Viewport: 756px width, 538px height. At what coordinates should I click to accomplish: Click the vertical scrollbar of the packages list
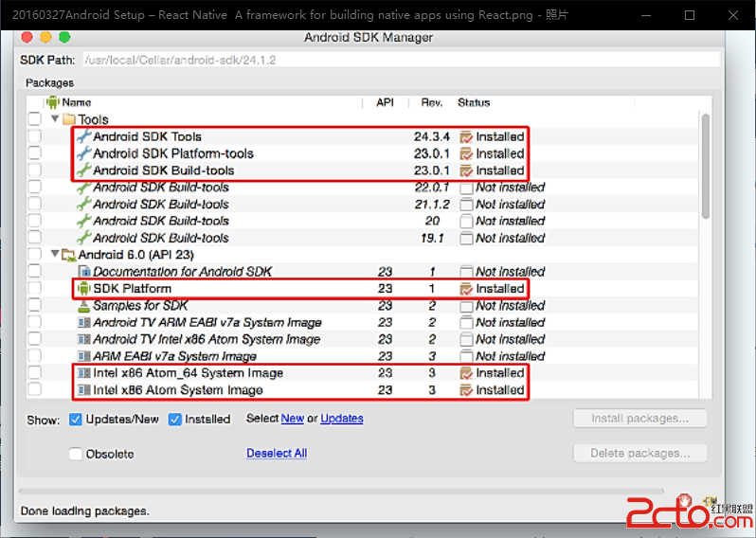click(706, 167)
